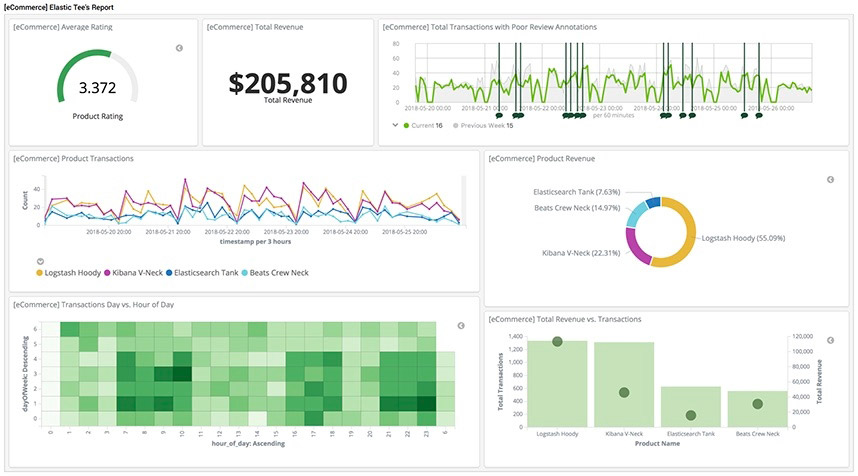This screenshot has height=476, width=858.
Task: Click the Beats Crew Neck x-axis label
Action: [757, 433]
